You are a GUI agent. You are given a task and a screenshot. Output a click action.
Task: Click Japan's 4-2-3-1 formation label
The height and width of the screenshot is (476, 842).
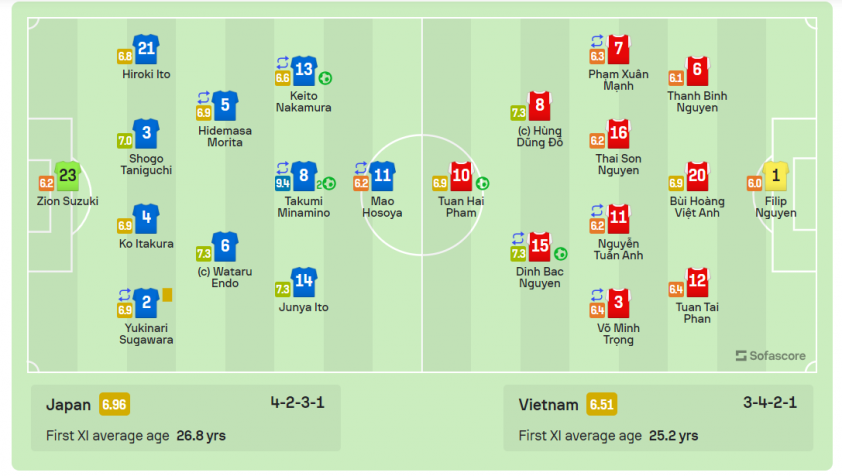[x=297, y=402]
